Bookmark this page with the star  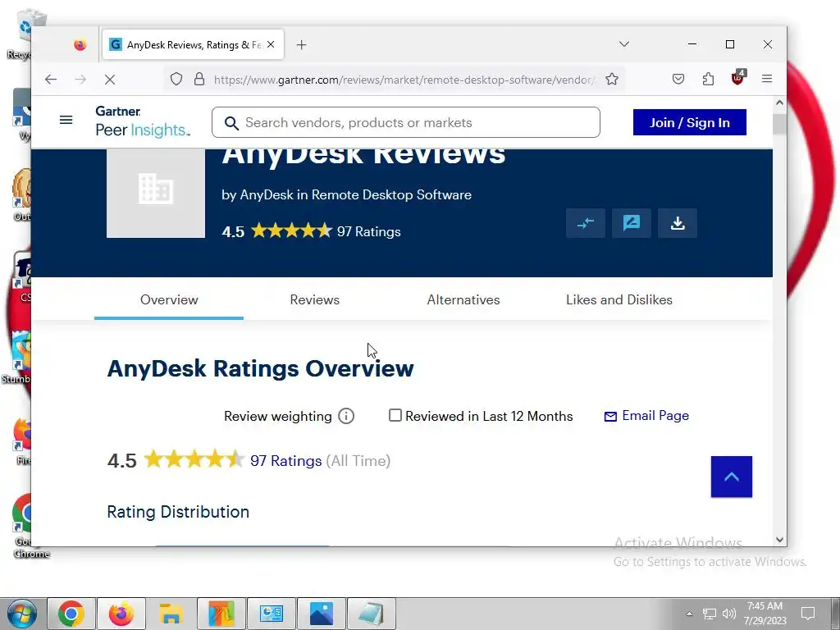pos(612,80)
